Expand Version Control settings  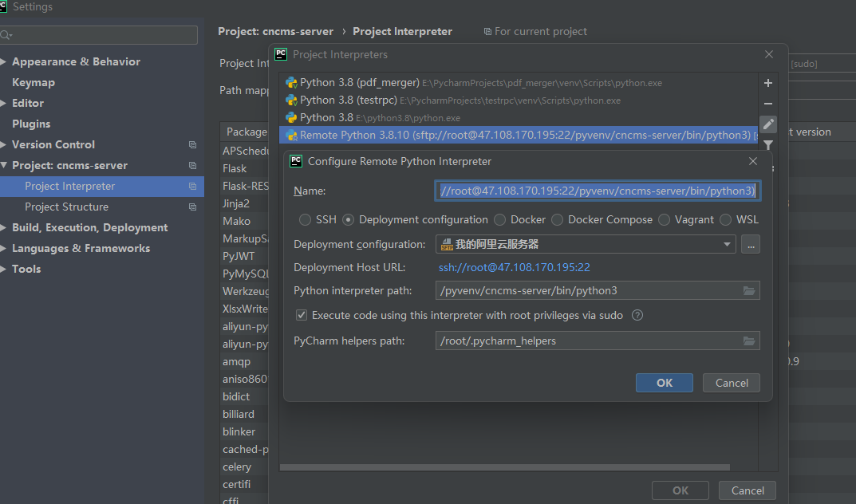click(3, 144)
